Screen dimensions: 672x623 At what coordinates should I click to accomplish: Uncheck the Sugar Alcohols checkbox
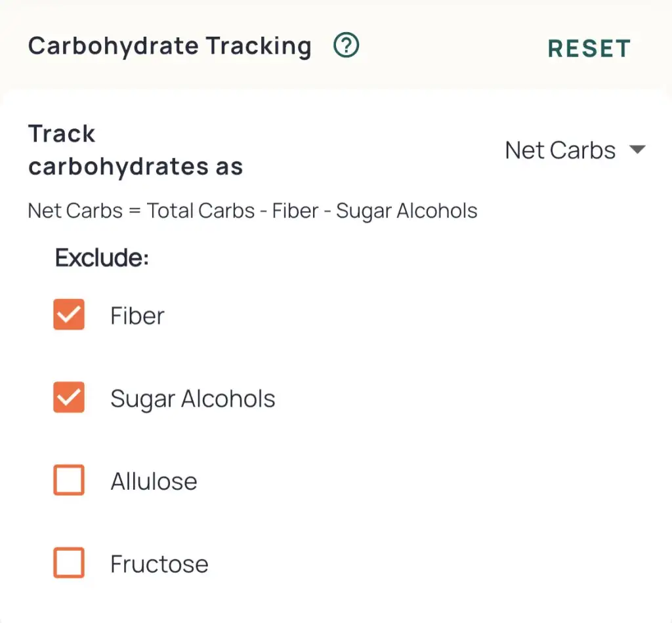click(68, 397)
